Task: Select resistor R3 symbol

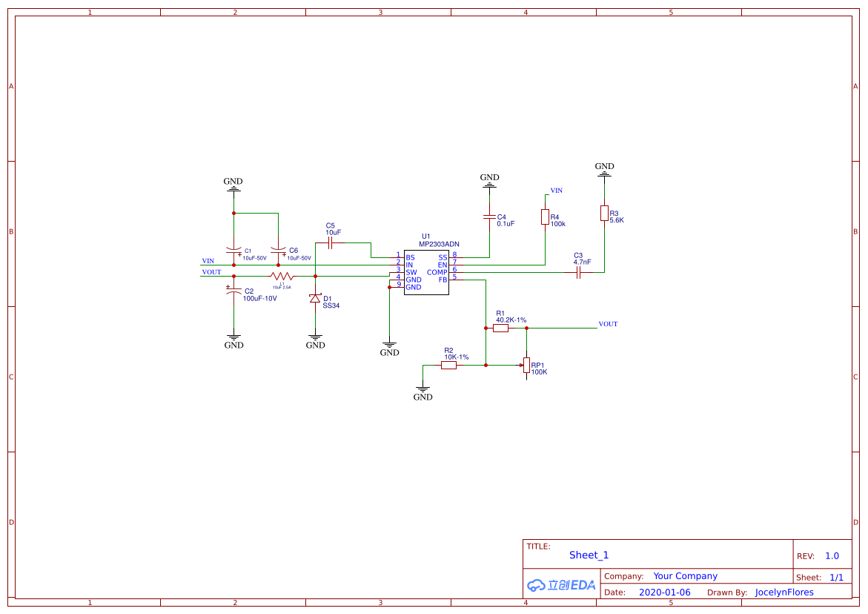Action: [x=605, y=213]
